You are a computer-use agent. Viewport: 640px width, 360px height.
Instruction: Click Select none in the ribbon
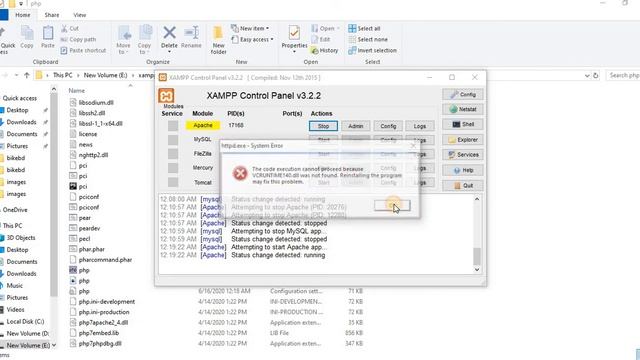[x=368, y=40]
